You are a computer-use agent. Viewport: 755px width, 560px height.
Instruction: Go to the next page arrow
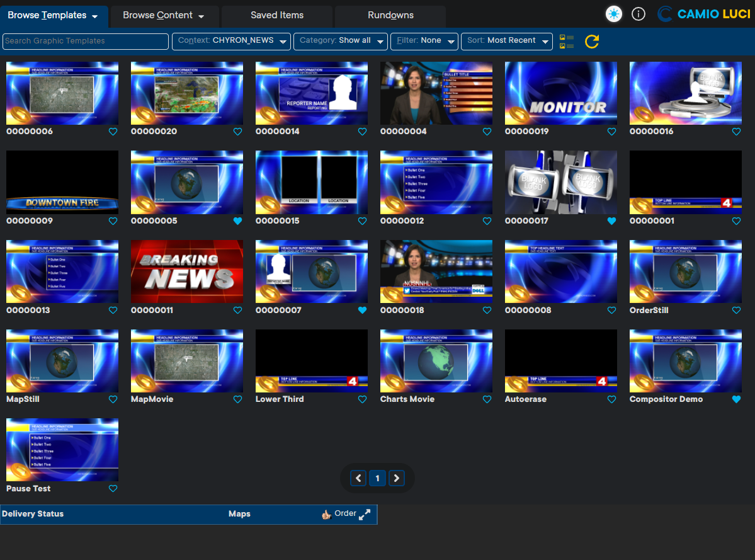click(x=396, y=478)
